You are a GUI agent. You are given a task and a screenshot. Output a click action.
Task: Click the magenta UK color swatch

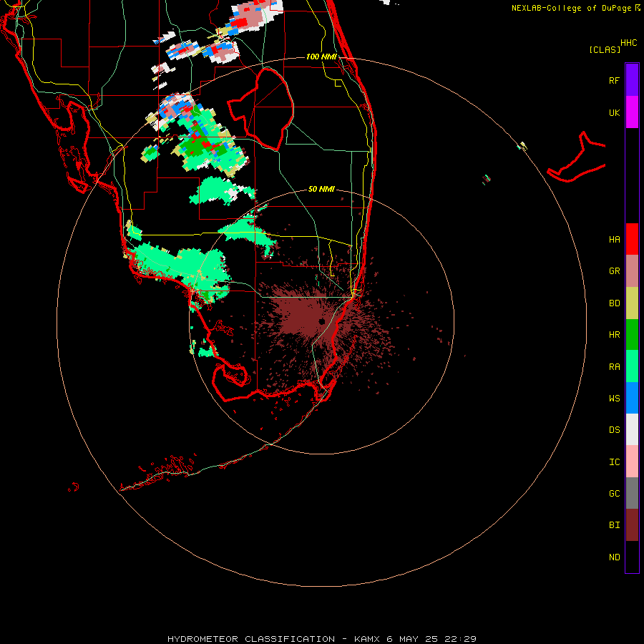[x=632, y=112]
